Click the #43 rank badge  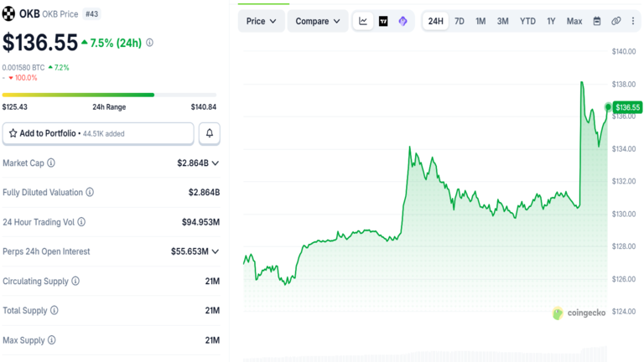coord(92,14)
